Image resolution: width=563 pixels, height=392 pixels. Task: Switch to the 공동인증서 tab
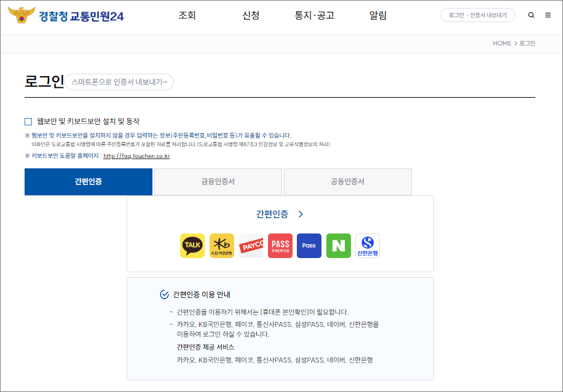[x=347, y=182]
